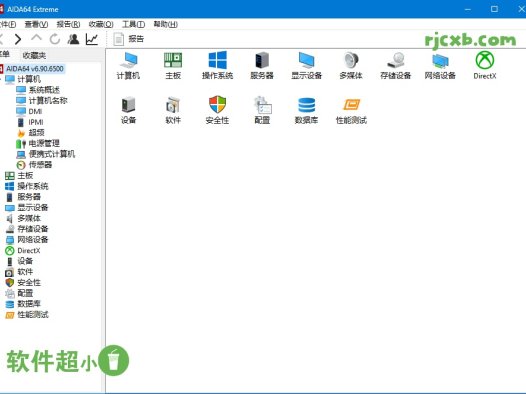
Task: Maximize the AIDA64 Extreme window
Action: (x=494, y=9)
